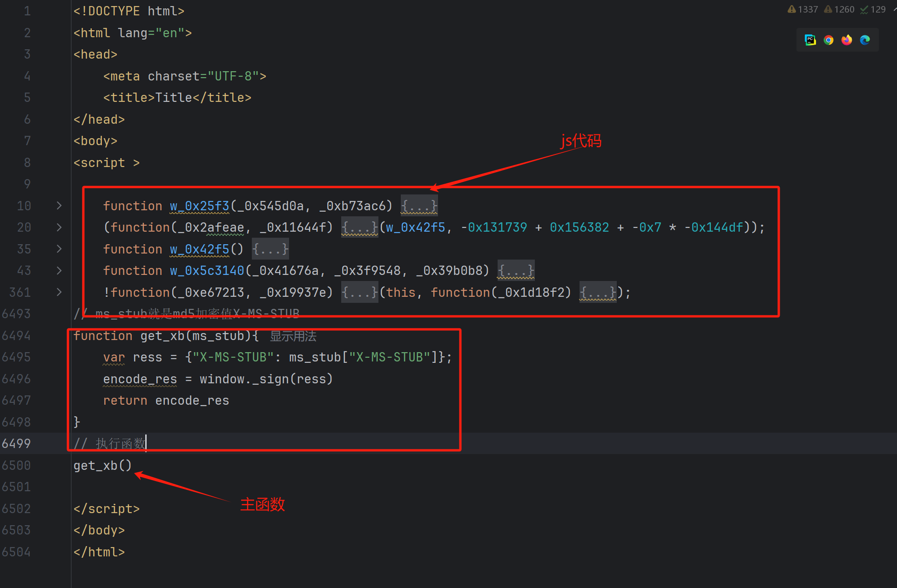Click the opening <head> tag
Viewport: 897px width, 588px height.
(x=95, y=54)
